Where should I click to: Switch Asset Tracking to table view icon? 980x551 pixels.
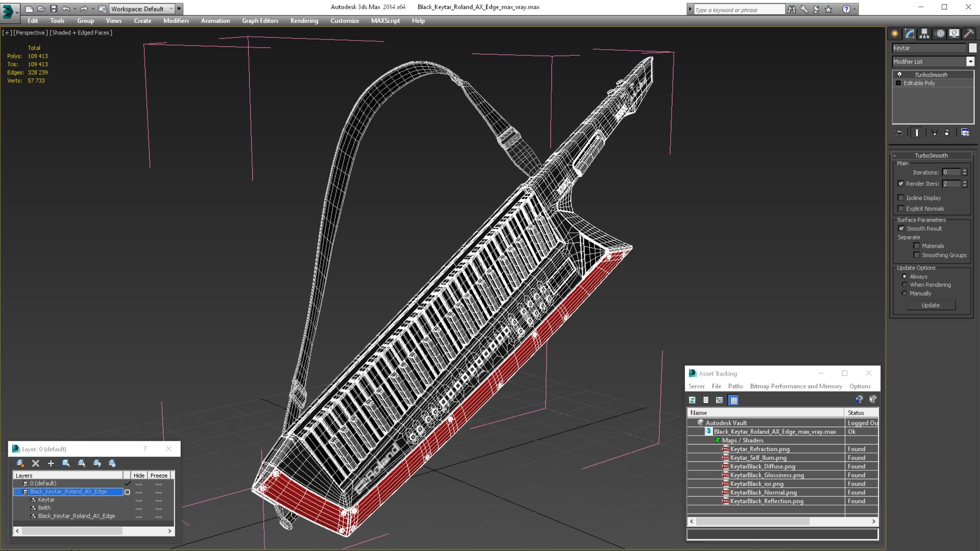(x=733, y=400)
